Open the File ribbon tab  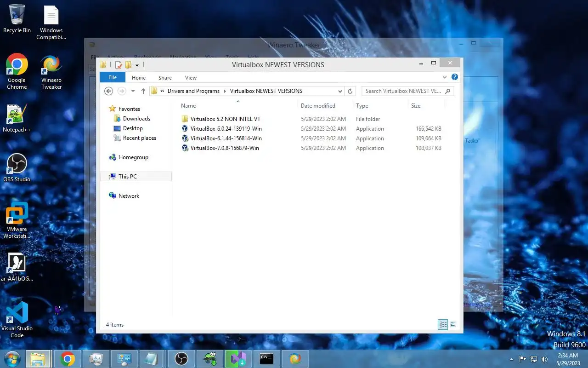click(113, 78)
